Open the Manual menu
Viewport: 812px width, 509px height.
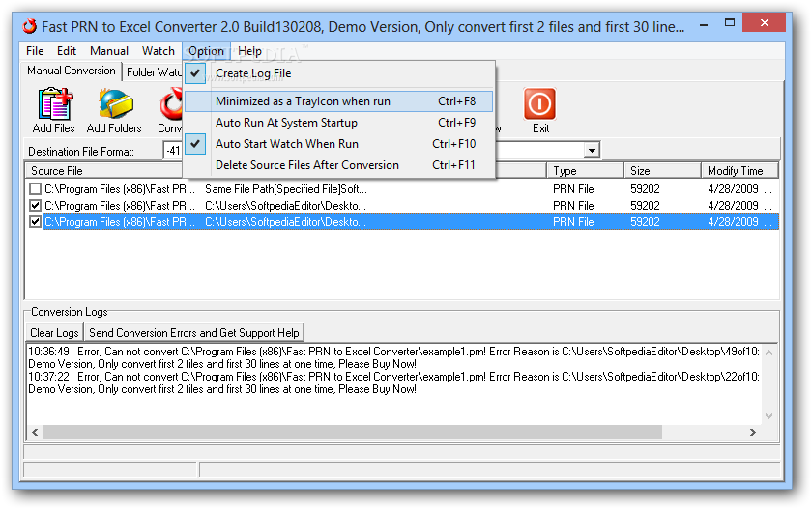click(109, 51)
